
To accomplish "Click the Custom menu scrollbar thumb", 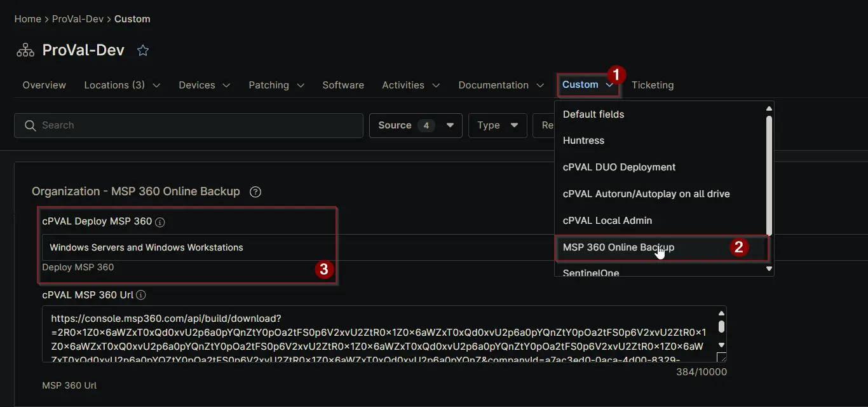I will pyautogui.click(x=769, y=176).
